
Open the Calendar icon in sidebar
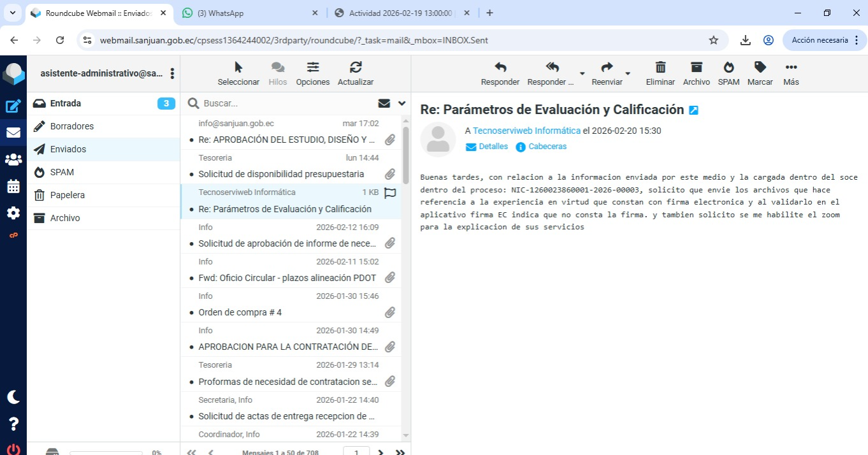click(x=13, y=187)
